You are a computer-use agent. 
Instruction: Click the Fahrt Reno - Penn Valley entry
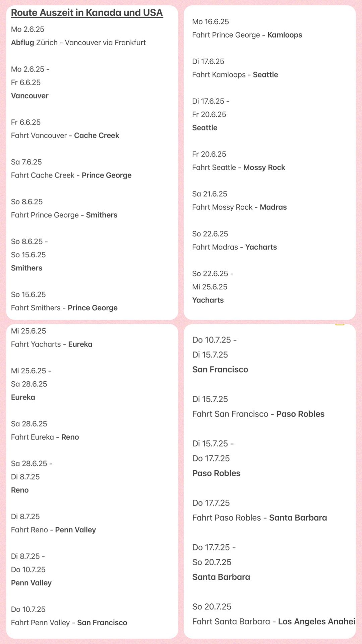pos(54,530)
